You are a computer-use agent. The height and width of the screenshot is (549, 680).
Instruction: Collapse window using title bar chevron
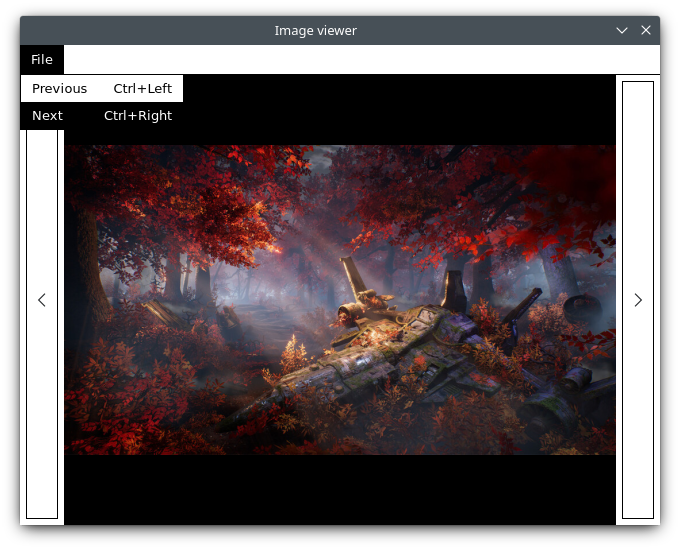point(622,30)
